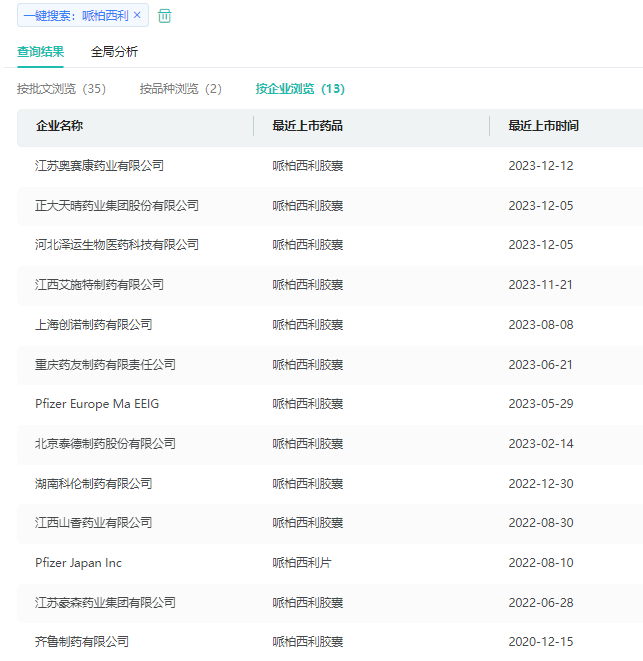The width and height of the screenshot is (643, 661).
Task: Select 上海创诺制药有限公司
Action: [94, 325]
